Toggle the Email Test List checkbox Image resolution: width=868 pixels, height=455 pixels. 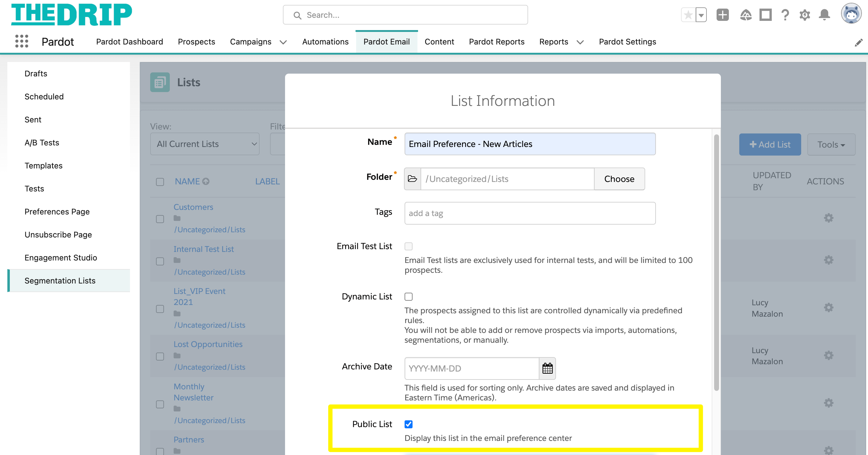[x=408, y=246]
